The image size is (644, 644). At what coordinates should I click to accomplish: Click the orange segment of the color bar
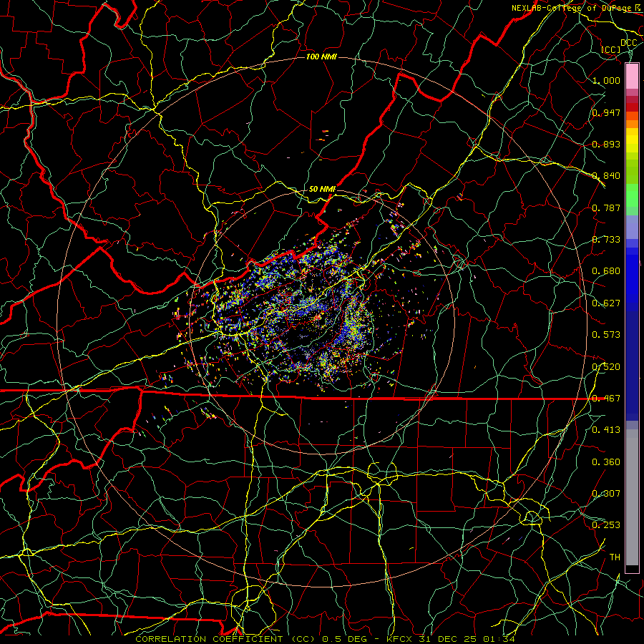point(632,124)
